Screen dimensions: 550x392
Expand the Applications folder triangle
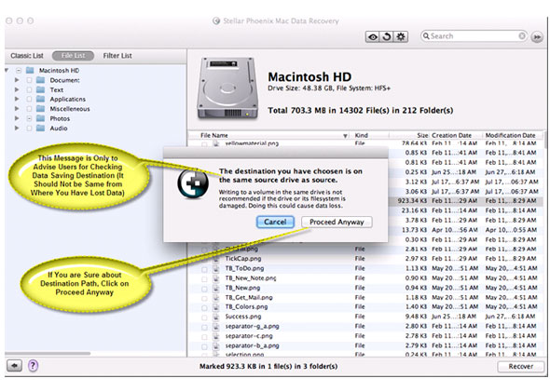(x=17, y=99)
